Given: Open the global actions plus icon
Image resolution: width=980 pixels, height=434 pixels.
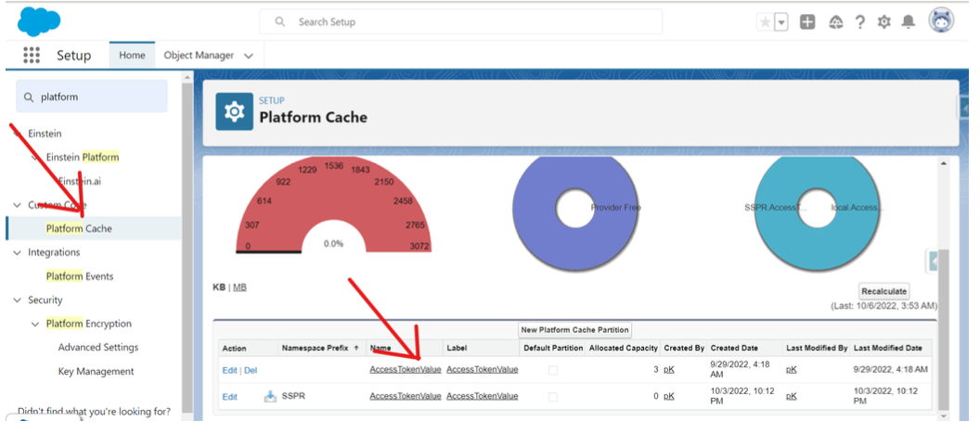Looking at the screenshot, I should [x=807, y=22].
